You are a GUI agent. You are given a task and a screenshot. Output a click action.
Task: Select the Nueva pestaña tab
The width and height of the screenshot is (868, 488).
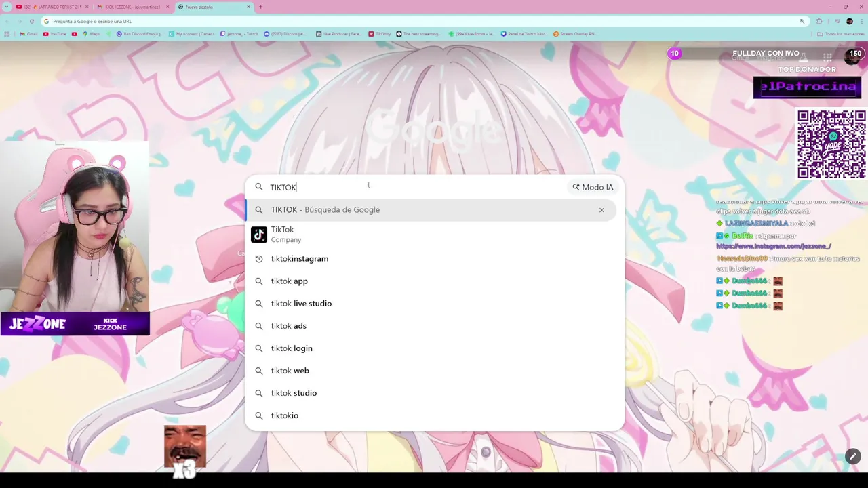(x=214, y=7)
